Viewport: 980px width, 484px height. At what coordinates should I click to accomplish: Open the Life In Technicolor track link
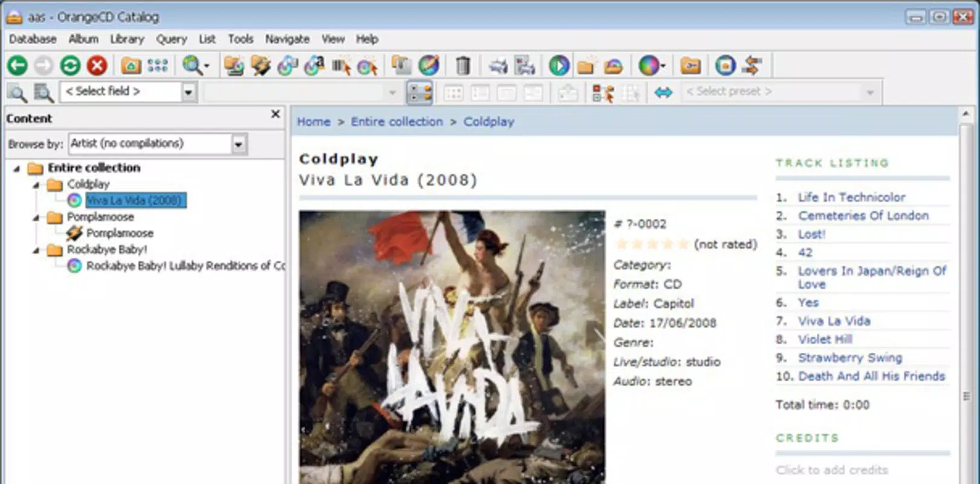coord(851,197)
